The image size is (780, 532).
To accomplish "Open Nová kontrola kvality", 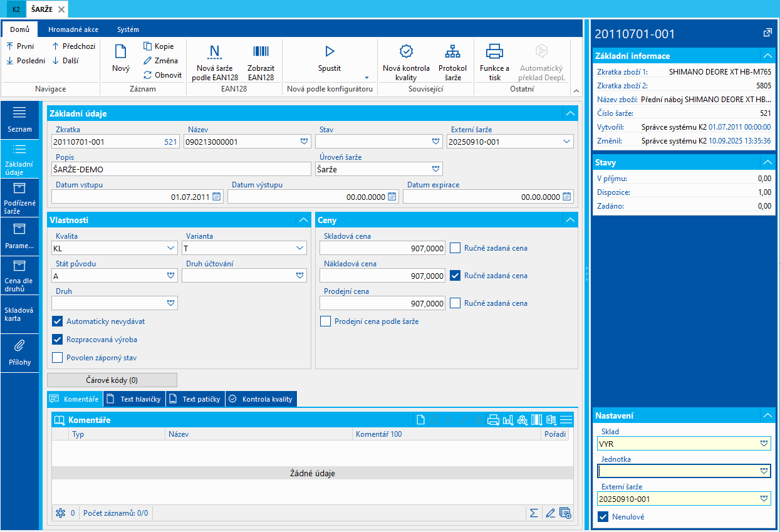I will [x=406, y=63].
